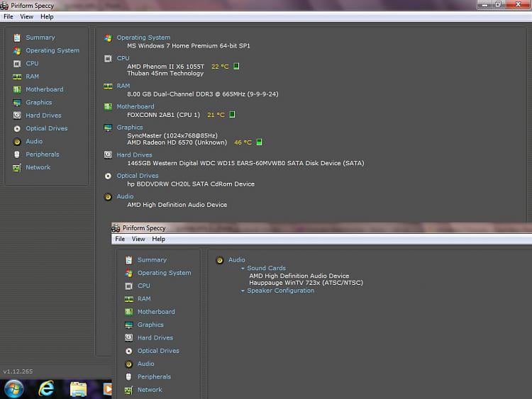Click the RAM icon in the lower Speccy window sidebar
532x399 pixels.
pos(128,299)
